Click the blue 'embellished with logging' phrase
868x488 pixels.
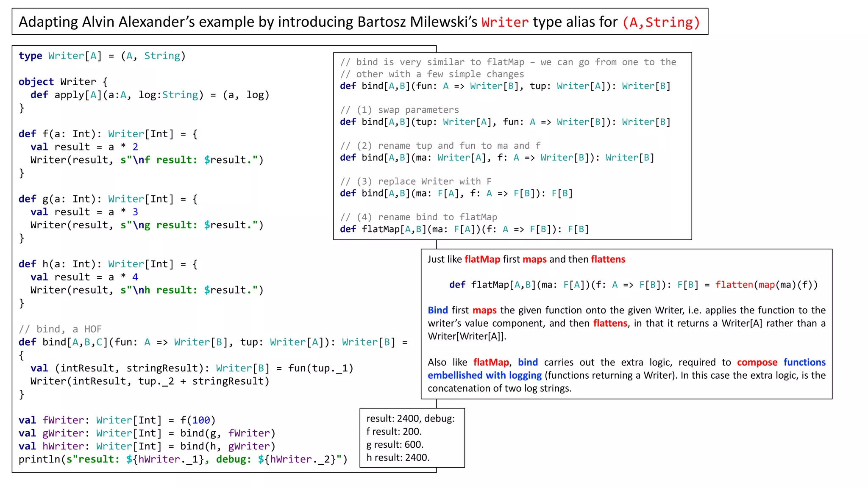click(x=484, y=375)
